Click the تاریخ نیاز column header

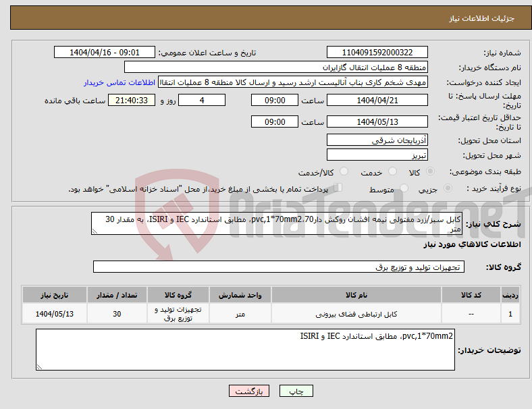[55, 295]
